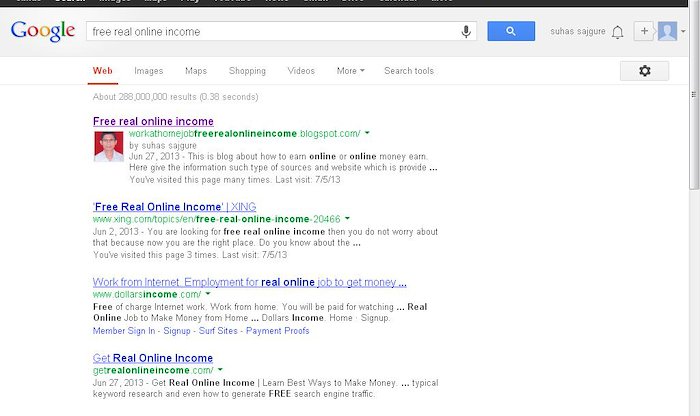Switch to the Shopping tab
The width and height of the screenshot is (700, 416).
pos(247,71)
